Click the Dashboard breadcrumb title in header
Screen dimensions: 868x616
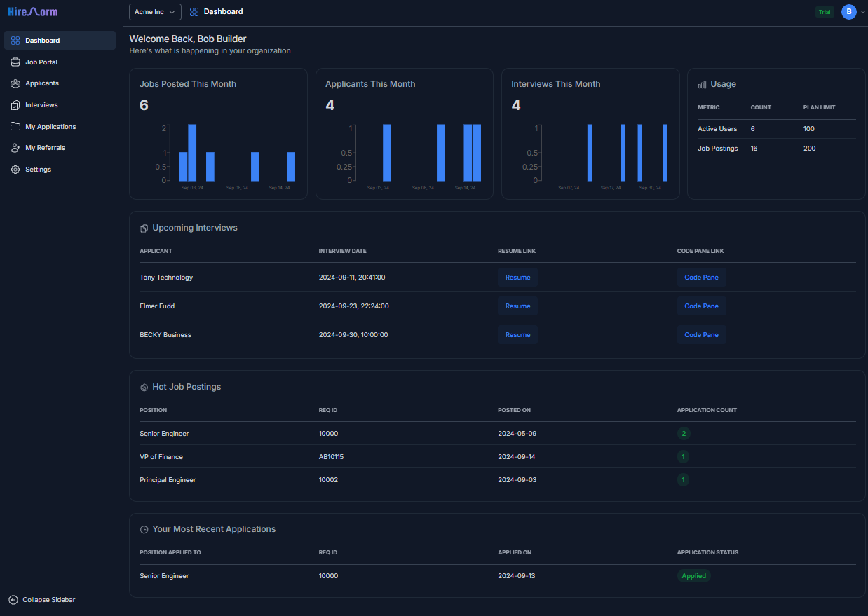(223, 12)
